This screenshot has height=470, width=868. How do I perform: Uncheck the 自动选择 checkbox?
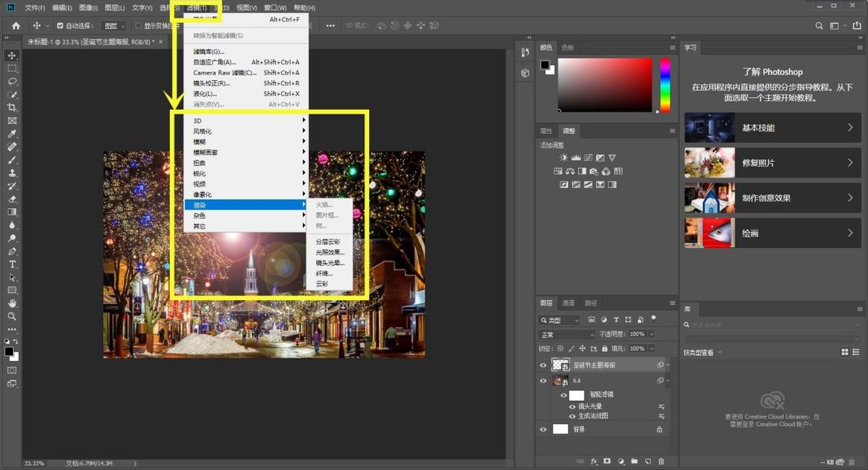pyautogui.click(x=60, y=26)
